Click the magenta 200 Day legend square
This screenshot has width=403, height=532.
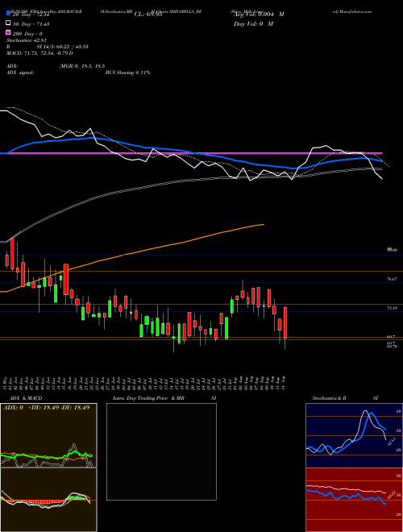tap(8, 33)
